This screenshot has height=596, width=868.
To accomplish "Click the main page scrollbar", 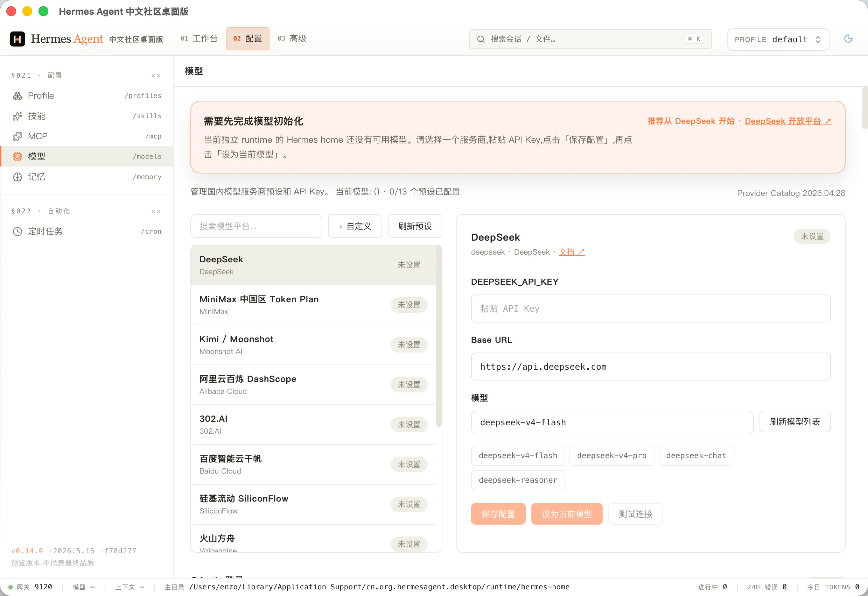I will pyautogui.click(x=864, y=108).
